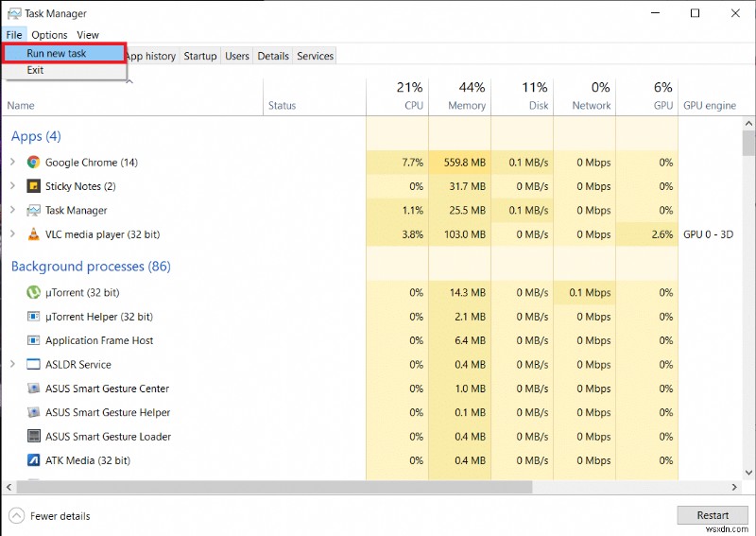Switch to the Services tab
Screen dimensions: 756x536
[315, 56]
